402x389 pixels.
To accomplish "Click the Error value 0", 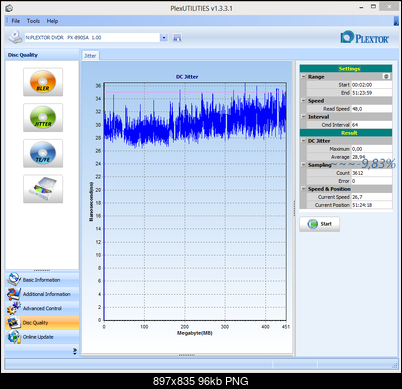I will tap(372, 181).
